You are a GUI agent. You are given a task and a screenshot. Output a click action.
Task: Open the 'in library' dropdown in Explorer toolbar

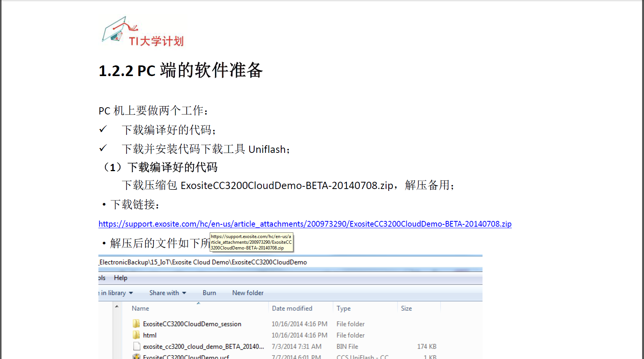[116, 293]
